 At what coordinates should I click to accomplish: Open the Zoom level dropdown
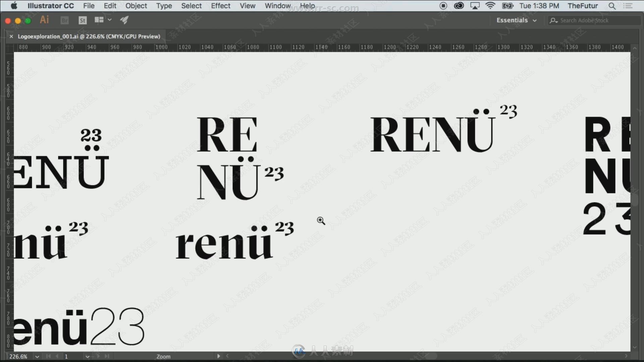point(38,356)
